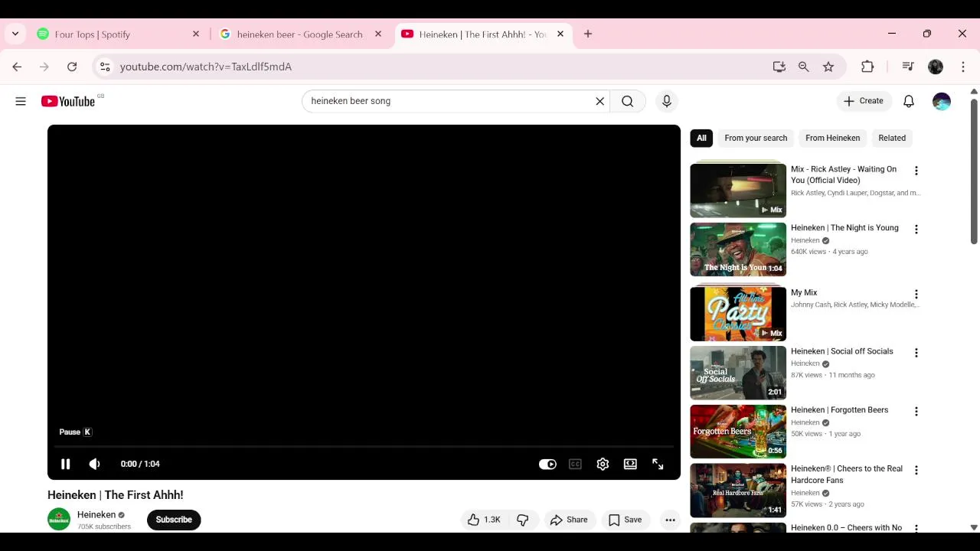Close the Google Search tab
This screenshot has height=551, width=980.
(x=378, y=34)
